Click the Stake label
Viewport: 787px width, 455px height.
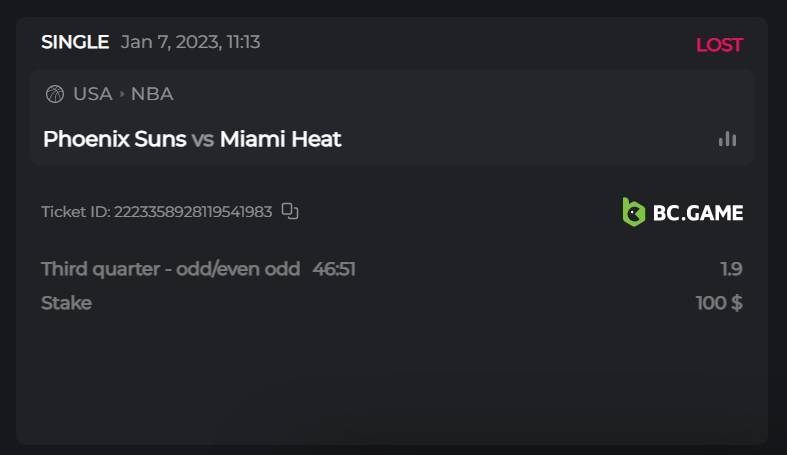tap(66, 303)
